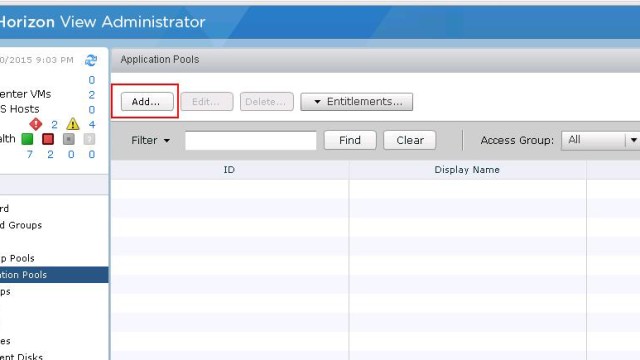640x360 pixels.
Task: Click the refresh icon next to the timestamp
Action: [x=91, y=60]
